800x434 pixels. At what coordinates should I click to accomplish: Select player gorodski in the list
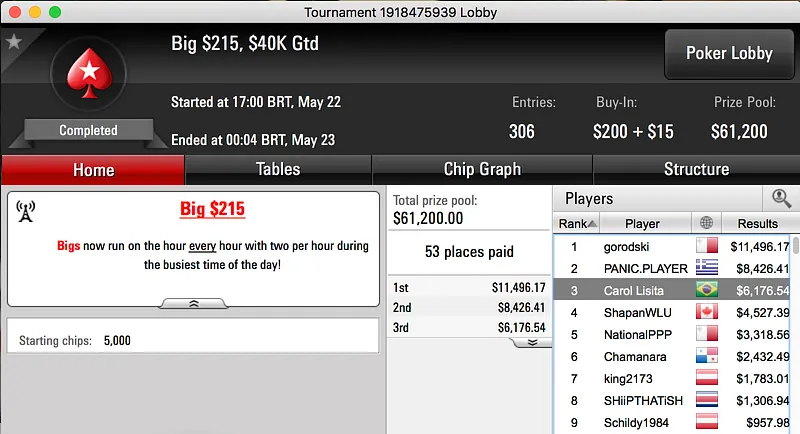627,246
